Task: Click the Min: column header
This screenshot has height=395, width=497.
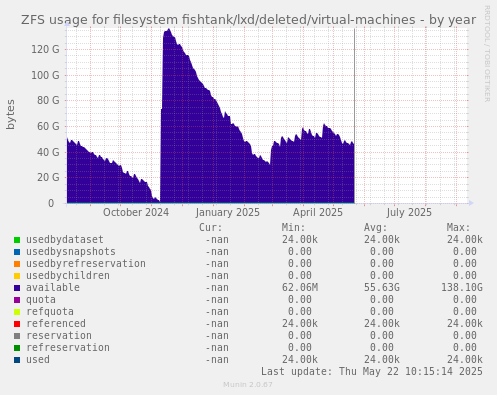Action: tap(293, 228)
